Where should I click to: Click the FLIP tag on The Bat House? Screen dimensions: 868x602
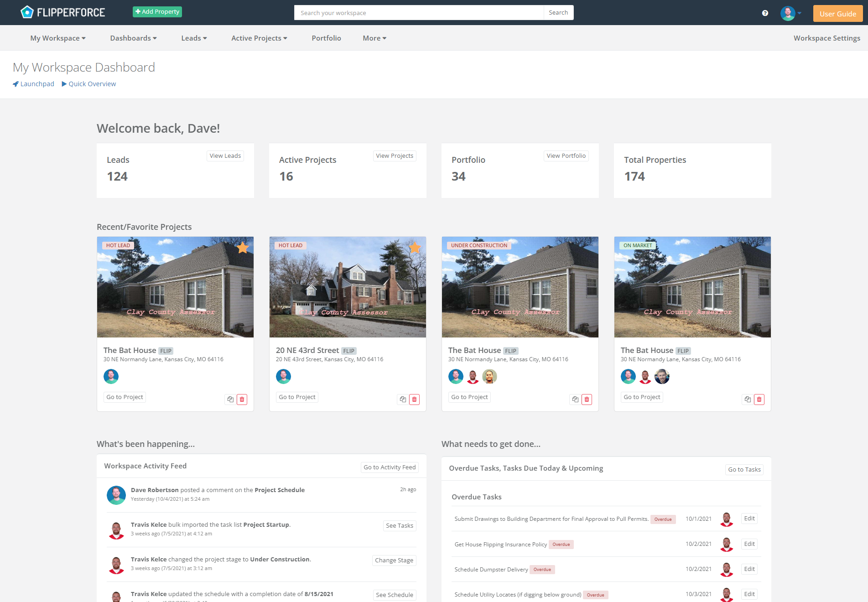pos(166,351)
